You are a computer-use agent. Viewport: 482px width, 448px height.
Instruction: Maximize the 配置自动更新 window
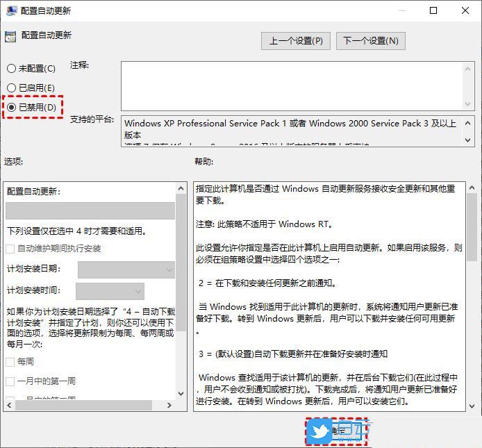pyautogui.click(x=433, y=10)
